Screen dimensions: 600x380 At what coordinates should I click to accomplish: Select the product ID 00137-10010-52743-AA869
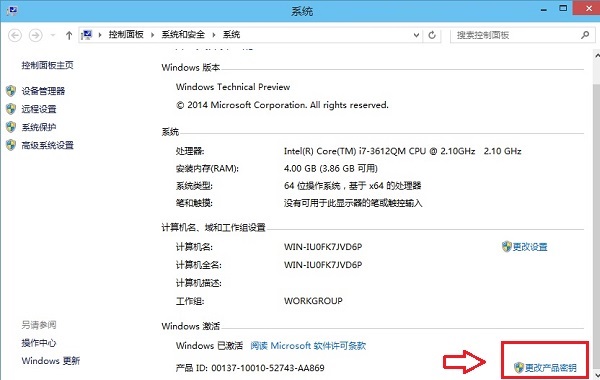[x=268, y=368]
